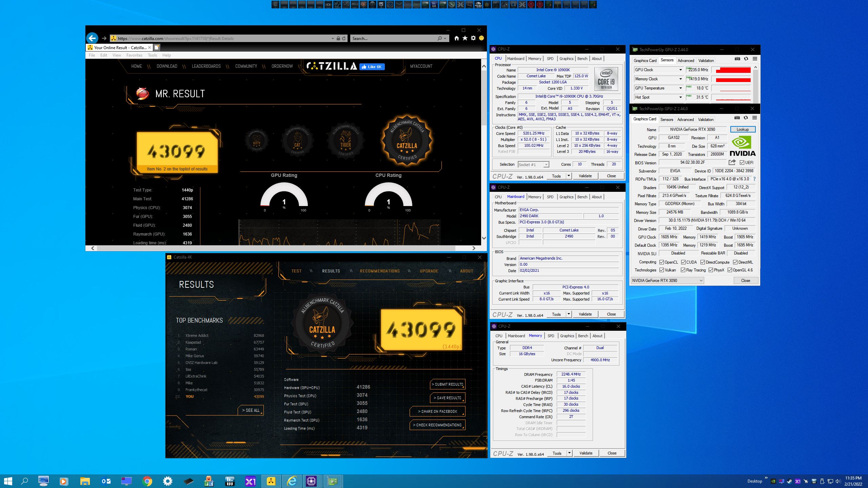Toggle the UEFI checkbox
The image size is (868, 488).
click(742, 163)
